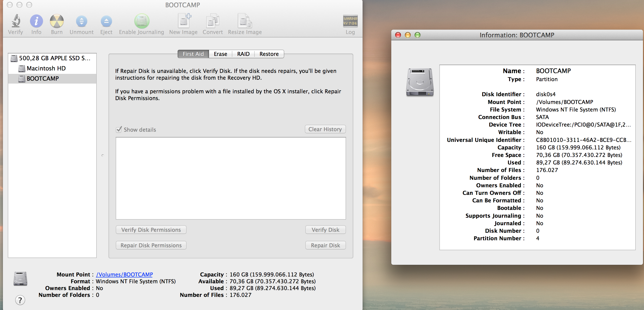Image resolution: width=644 pixels, height=310 pixels.
Task: Open the /Volumes/BOOTCAMP mount point link
Action: click(124, 275)
